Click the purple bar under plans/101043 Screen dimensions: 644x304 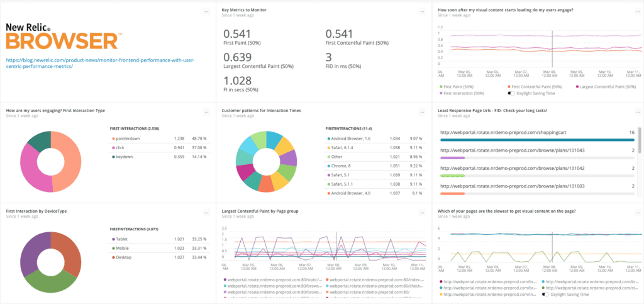pyautogui.click(x=452, y=158)
